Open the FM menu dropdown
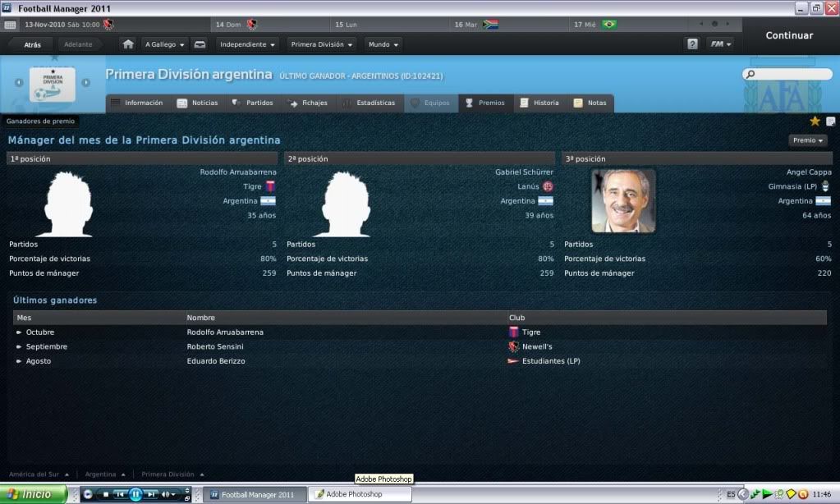This screenshot has width=840, height=504. pos(721,44)
